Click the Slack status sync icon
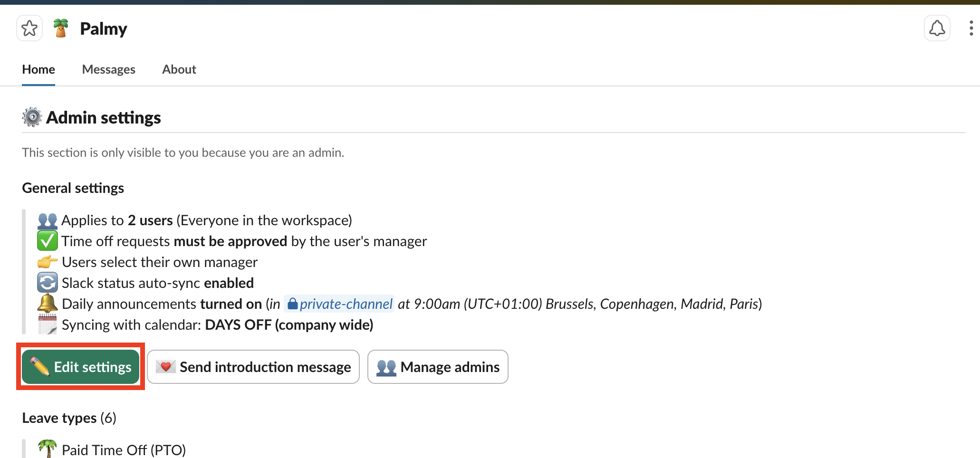The height and width of the screenshot is (458, 980). tap(48, 283)
